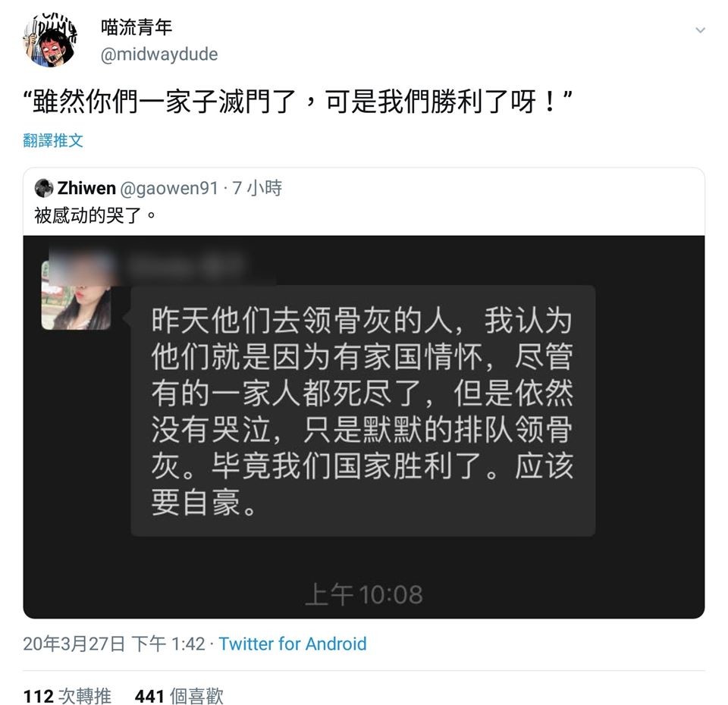
Task: View the 441 個喜歡 likes list
Action: 179,696
